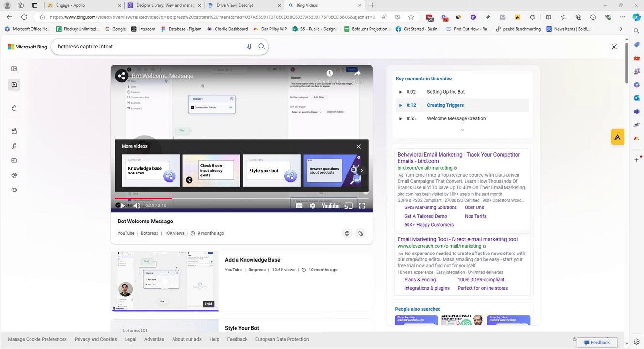Open a new browser tab
The width and height of the screenshot is (644, 349).
coord(372,5)
